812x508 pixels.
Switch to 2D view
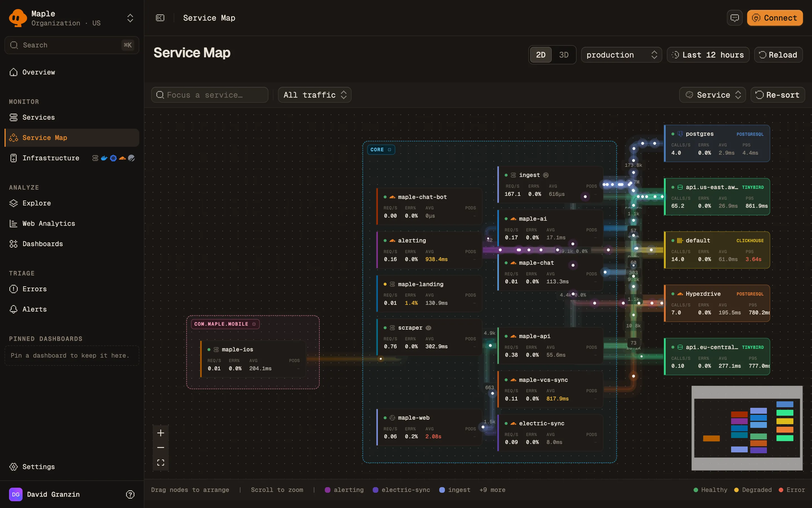pyautogui.click(x=540, y=55)
